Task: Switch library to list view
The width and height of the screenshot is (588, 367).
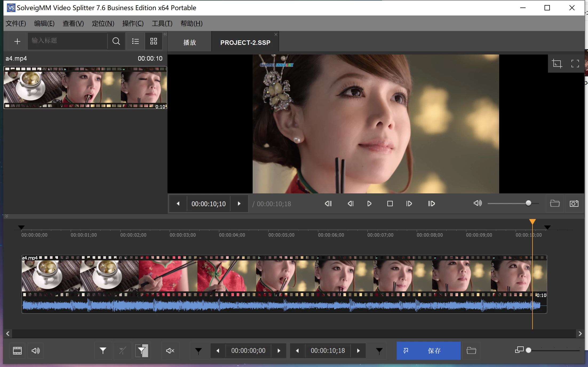Action: click(x=135, y=41)
